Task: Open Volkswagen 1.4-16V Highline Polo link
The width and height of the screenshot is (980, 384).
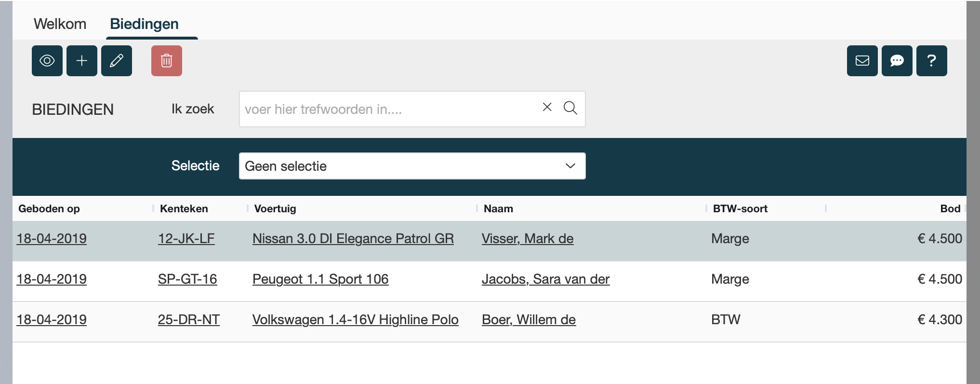Action: coord(355,320)
